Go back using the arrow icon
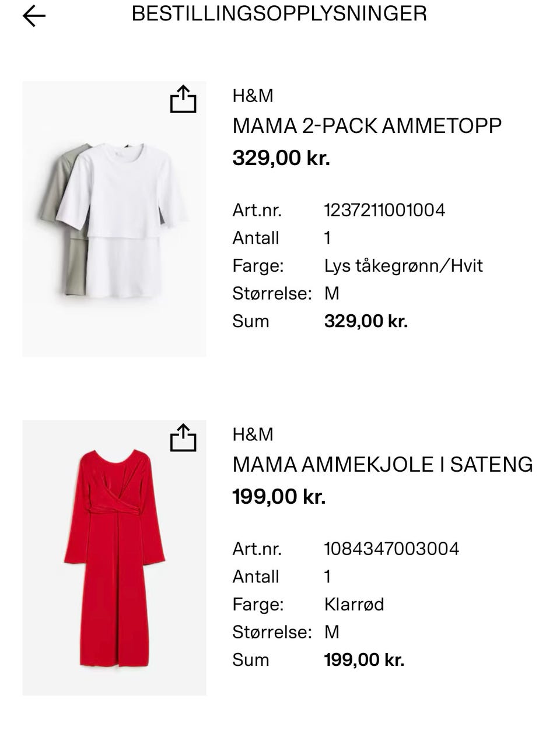 (34, 16)
